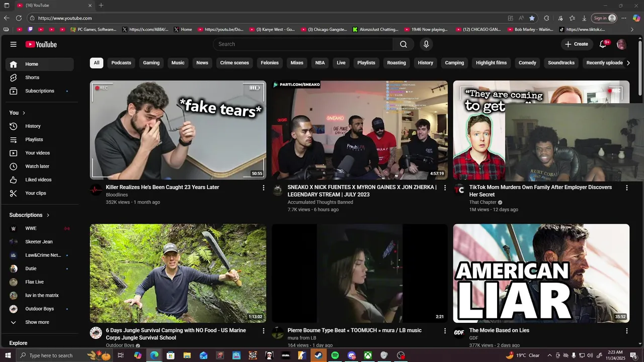This screenshot has height=362, width=644.
Task: Activate voice search microphone
Action: click(x=426, y=44)
